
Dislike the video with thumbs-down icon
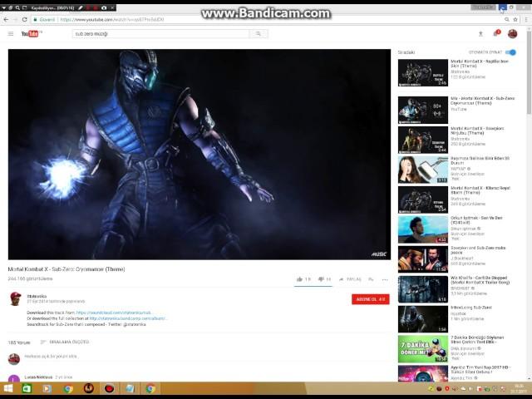[321, 279]
